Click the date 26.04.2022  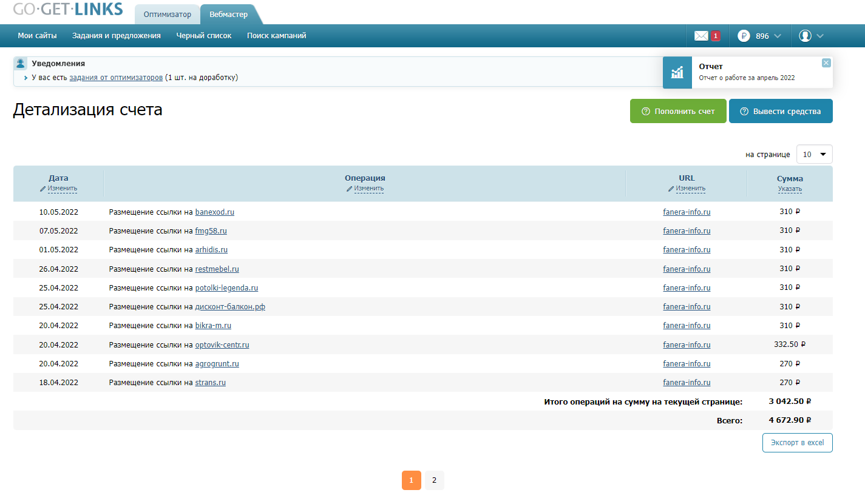tap(59, 269)
